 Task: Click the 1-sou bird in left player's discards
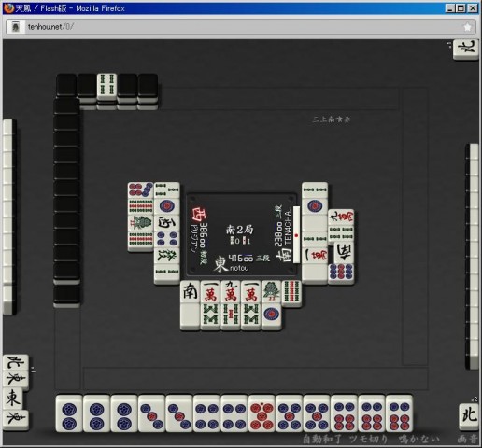point(141,223)
